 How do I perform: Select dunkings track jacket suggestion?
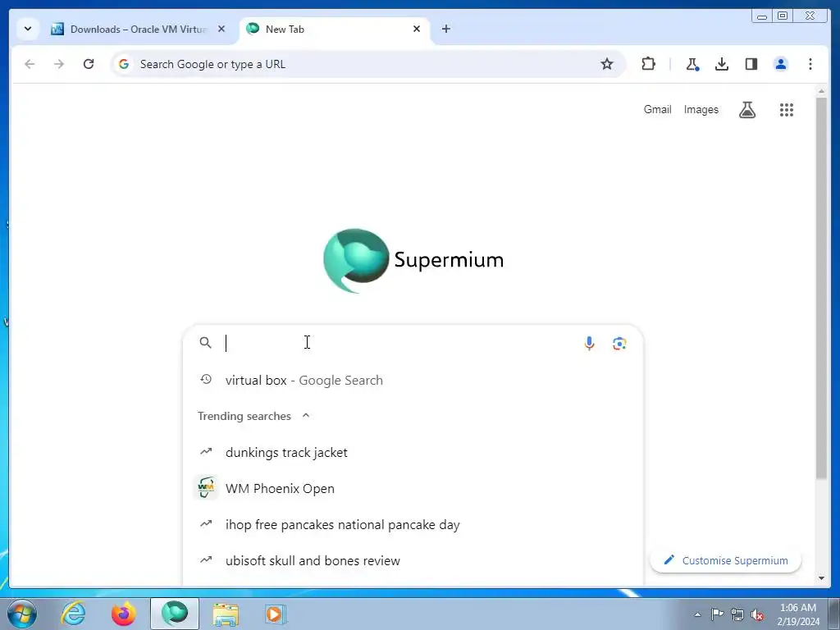coord(413,453)
